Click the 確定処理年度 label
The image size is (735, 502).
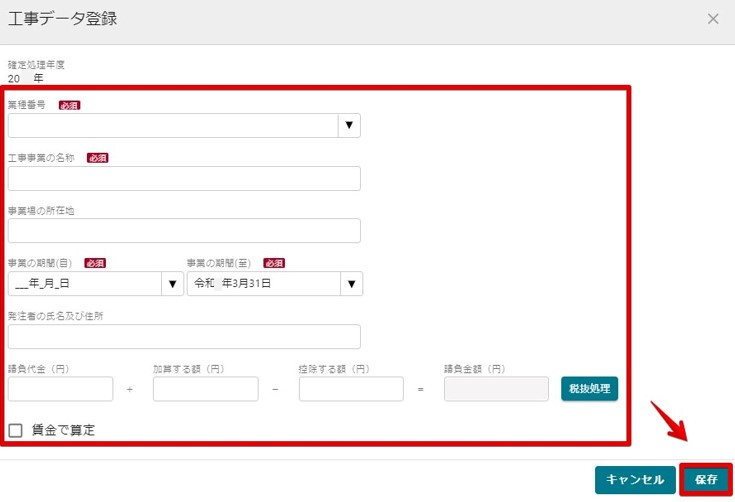(36, 65)
